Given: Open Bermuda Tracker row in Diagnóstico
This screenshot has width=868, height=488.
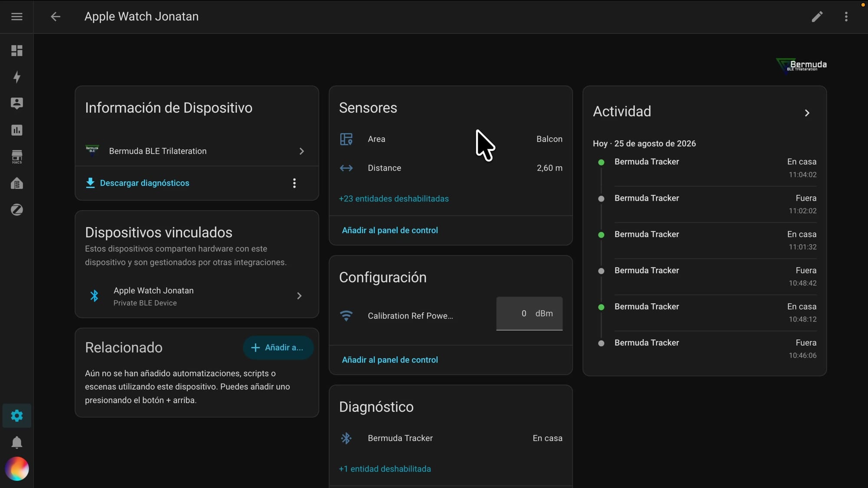Looking at the screenshot, I should 450,439.
